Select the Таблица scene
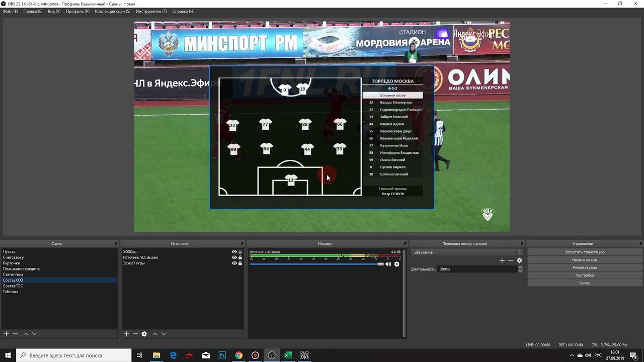The height and width of the screenshot is (362, 644). click(x=59, y=292)
